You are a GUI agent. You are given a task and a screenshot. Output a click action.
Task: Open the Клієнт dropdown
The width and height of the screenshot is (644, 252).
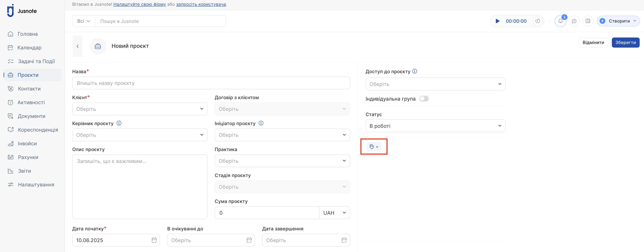(140, 109)
